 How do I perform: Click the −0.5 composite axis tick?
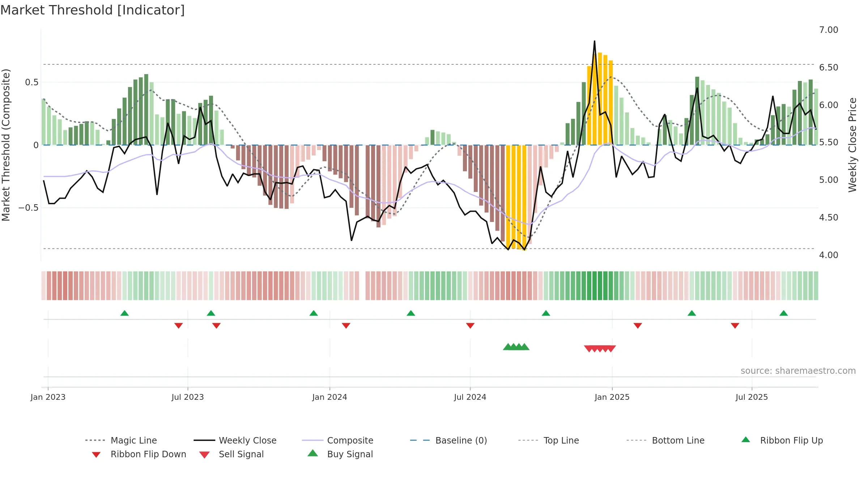point(28,208)
